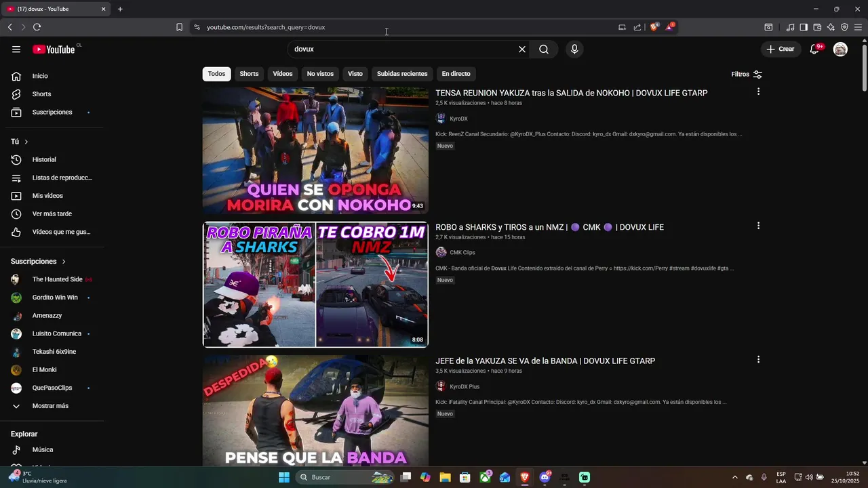Screen dimensions: 868x488
Task: Open the Windows Start menu
Action: (284, 477)
